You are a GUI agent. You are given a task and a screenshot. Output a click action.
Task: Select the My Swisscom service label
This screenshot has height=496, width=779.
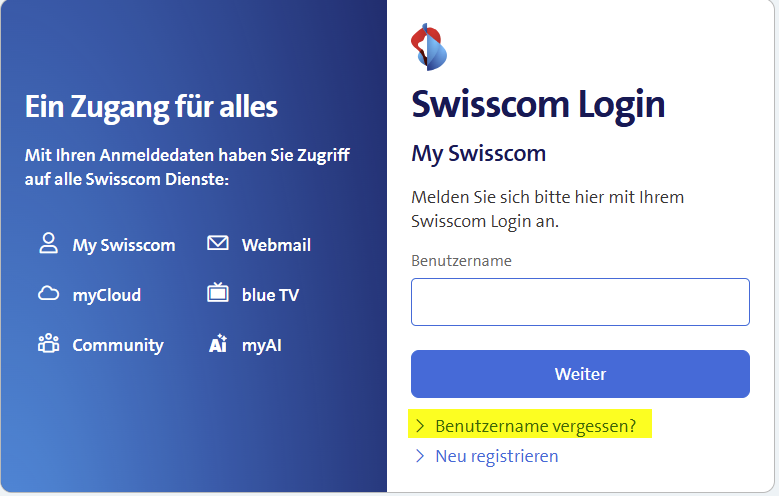124,245
